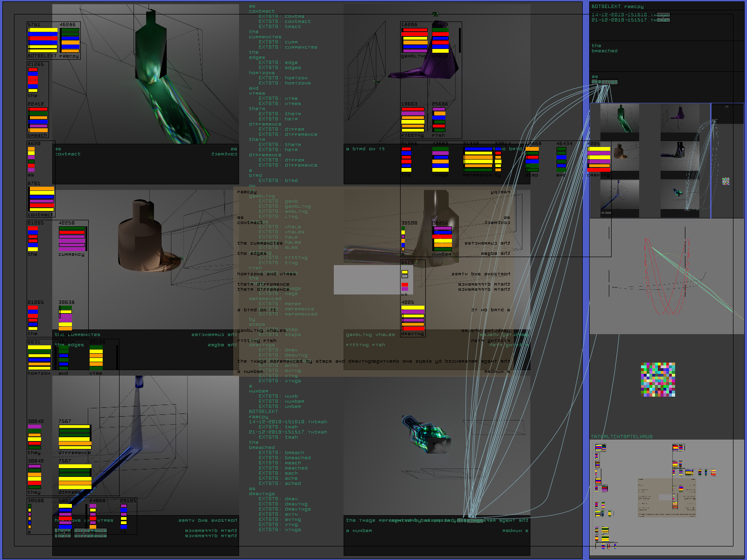The image size is (747, 560).
Task: Click the small gray rectangle in center
Action: pyautogui.click(x=366, y=280)
